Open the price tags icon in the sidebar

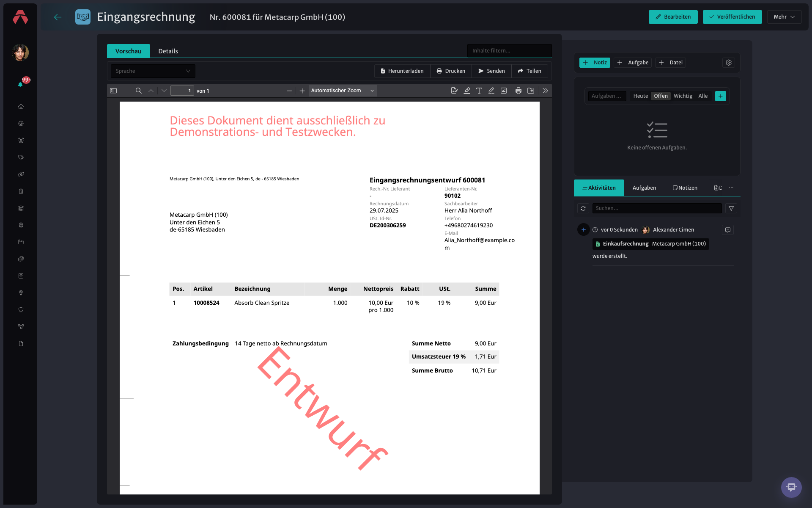21,157
